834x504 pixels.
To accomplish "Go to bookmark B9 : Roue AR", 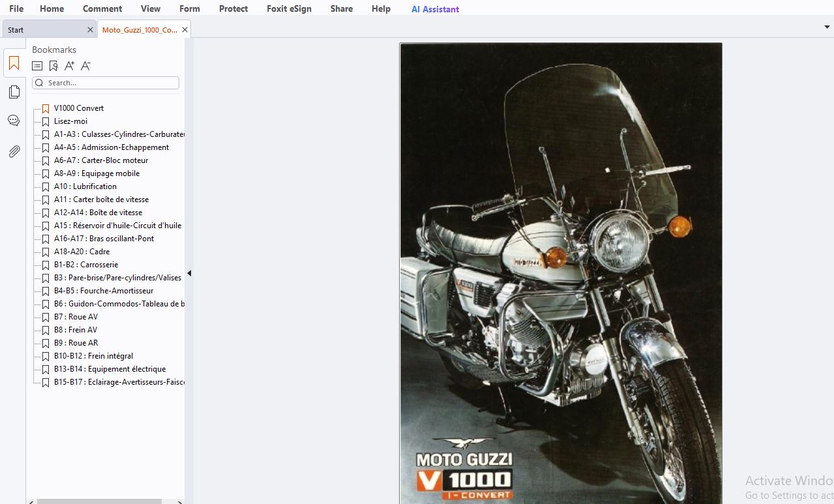I will 76,343.
